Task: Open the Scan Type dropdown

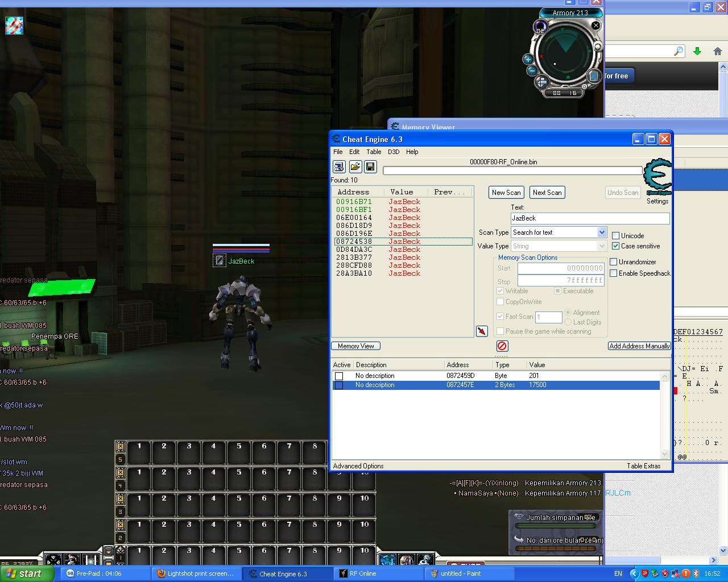Action: (x=602, y=232)
